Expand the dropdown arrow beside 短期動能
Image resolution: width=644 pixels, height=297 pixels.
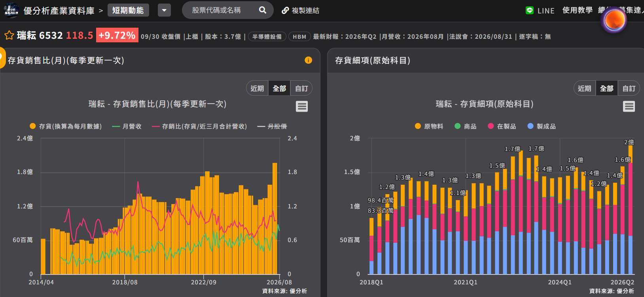[x=165, y=10]
